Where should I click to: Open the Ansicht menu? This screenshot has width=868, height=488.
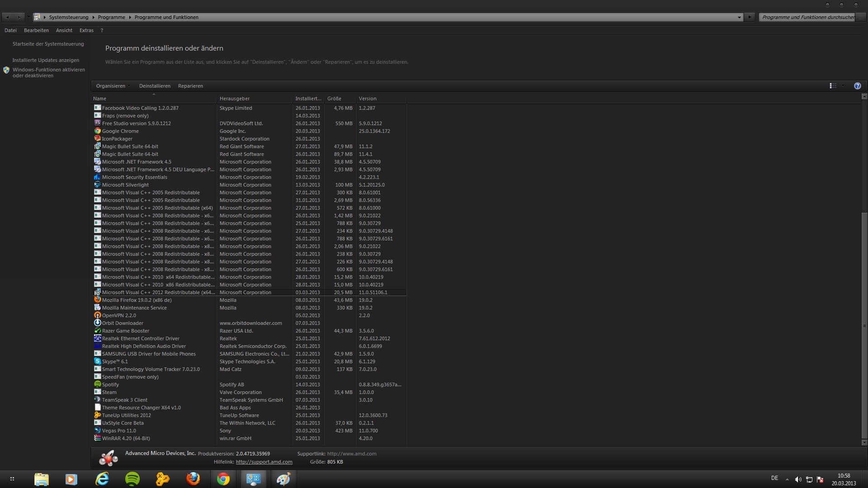pos(64,30)
